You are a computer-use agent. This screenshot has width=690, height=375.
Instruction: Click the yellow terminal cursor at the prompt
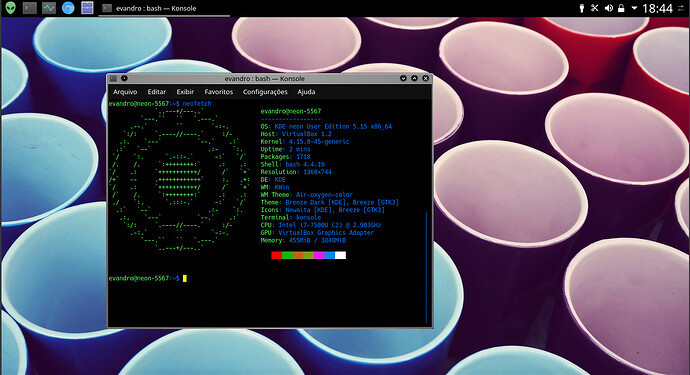coord(185,278)
